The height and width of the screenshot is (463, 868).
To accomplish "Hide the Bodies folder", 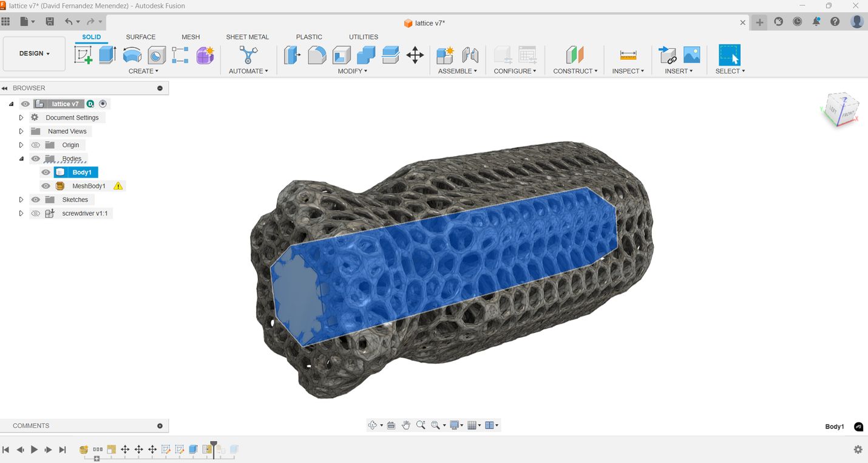I will tap(35, 159).
